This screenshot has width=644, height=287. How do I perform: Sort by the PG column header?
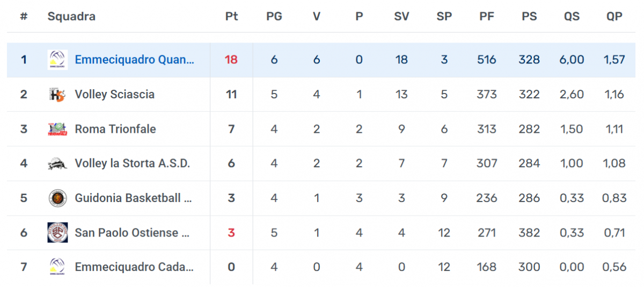pyautogui.click(x=274, y=17)
